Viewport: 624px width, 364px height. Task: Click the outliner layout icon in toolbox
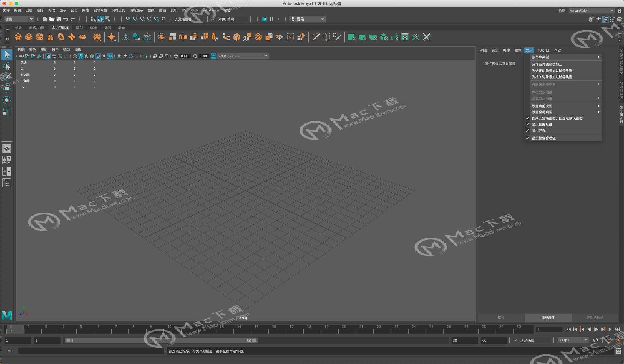[x=7, y=183]
